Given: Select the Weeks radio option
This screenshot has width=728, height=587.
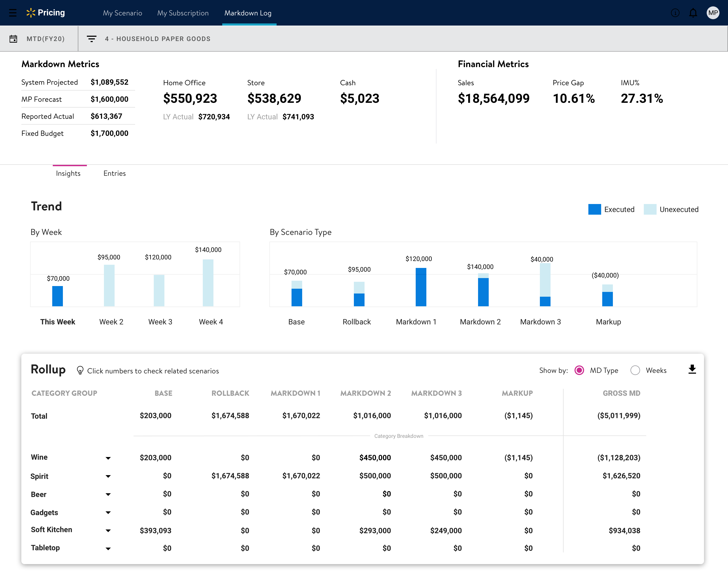Looking at the screenshot, I should (x=635, y=370).
